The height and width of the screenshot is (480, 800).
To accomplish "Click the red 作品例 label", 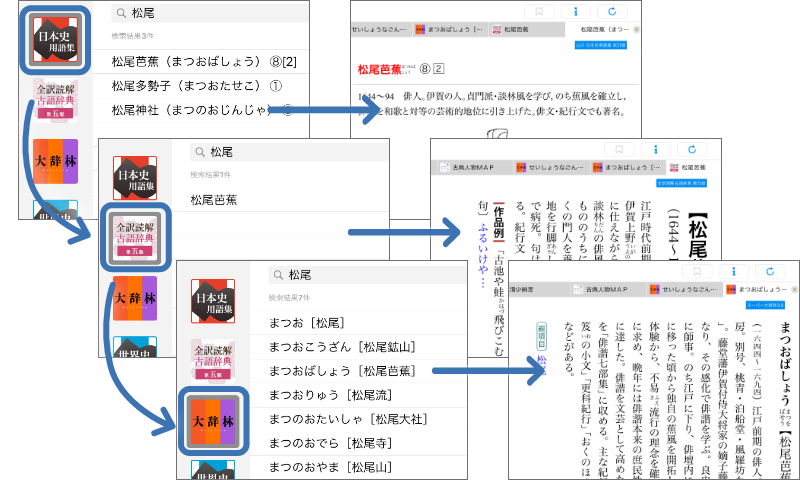I will pos(499,222).
